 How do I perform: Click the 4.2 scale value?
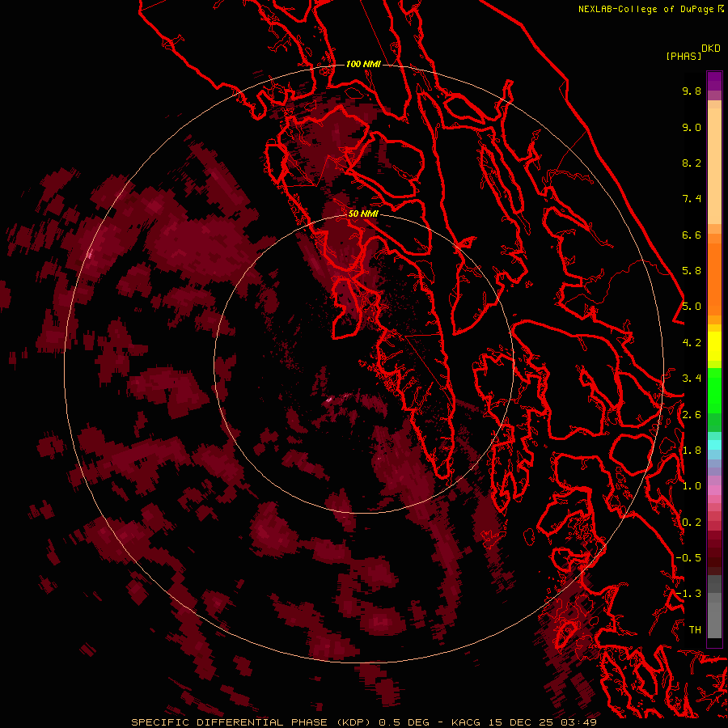692,343
